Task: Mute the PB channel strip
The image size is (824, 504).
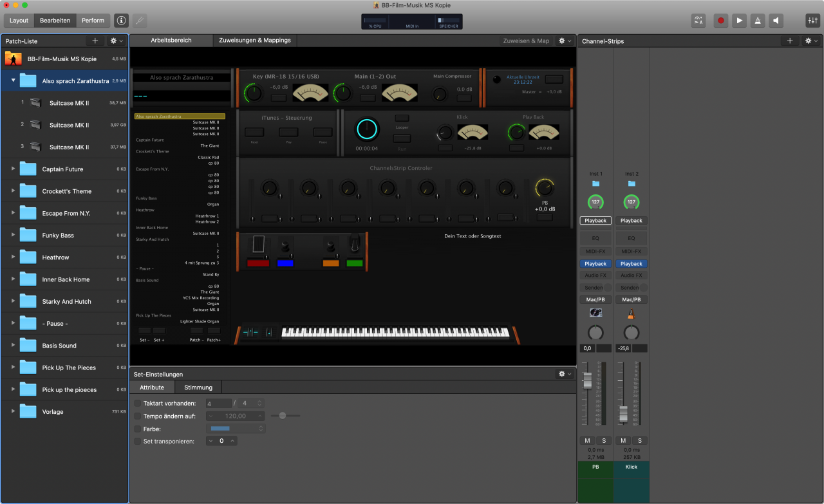Action: pos(587,440)
